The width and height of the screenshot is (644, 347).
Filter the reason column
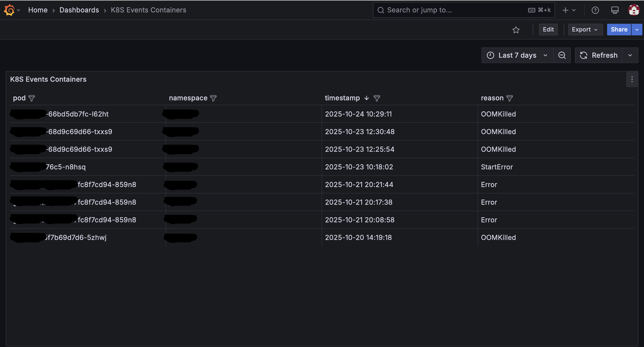click(x=510, y=98)
